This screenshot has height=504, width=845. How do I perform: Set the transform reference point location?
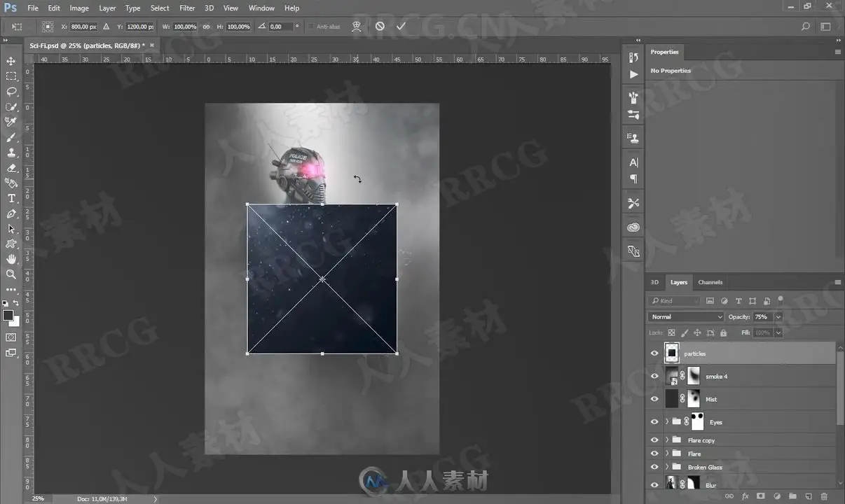click(48, 26)
